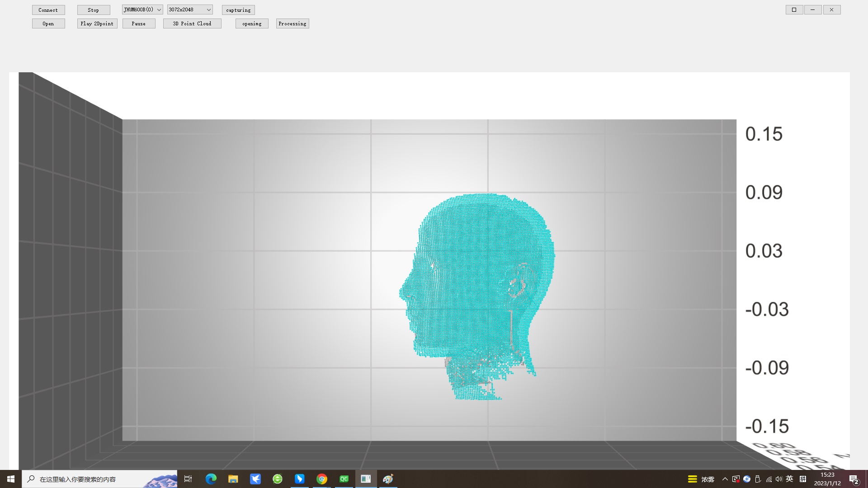Toggle the Processing mode active state
This screenshot has height=488, width=868.
(292, 23)
